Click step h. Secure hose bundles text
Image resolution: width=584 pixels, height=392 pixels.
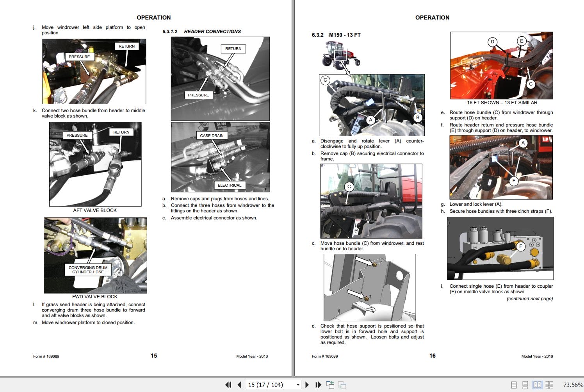[497, 211]
